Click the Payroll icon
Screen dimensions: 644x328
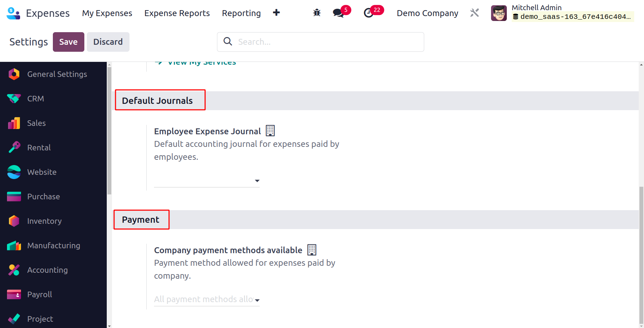coord(14,294)
